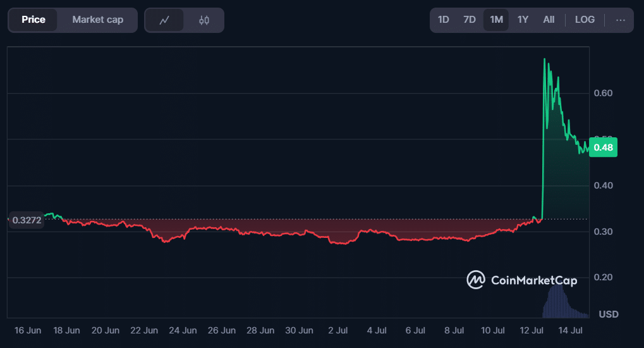Image resolution: width=644 pixels, height=348 pixels.
Task: Switch to candlestick chart view icon
Action: pyautogui.click(x=204, y=20)
